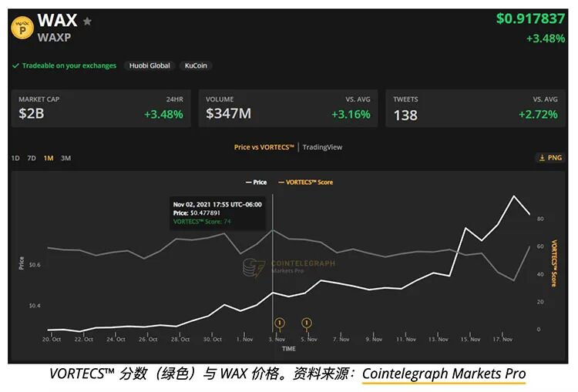Download the chart as PNG
This screenshot has height=392, width=578.
tap(551, 158)
